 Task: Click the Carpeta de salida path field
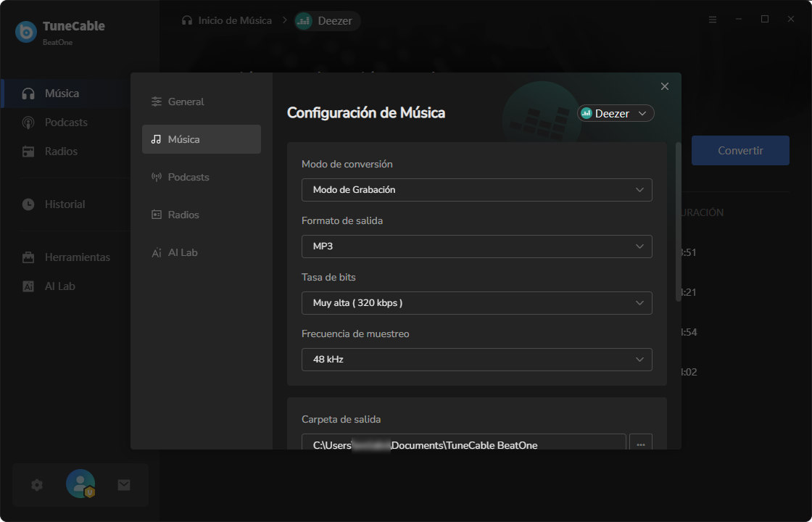pos(463,445)
